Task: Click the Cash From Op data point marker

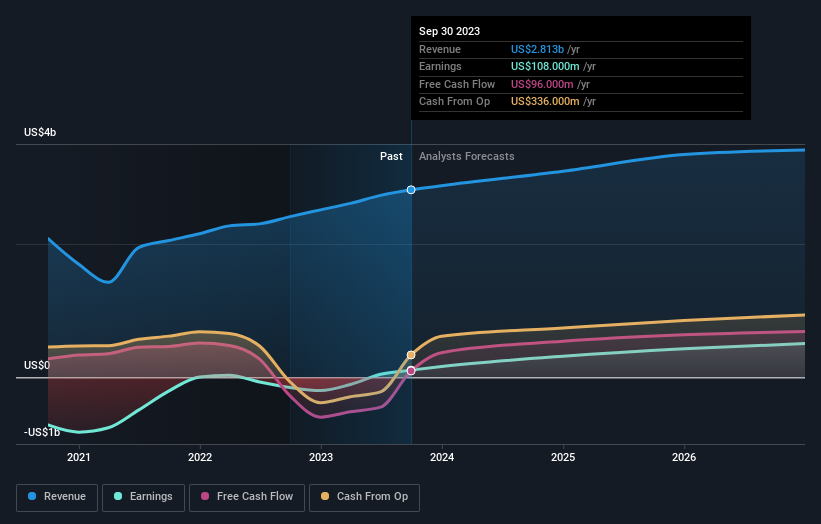Action: tap(411, 355)
